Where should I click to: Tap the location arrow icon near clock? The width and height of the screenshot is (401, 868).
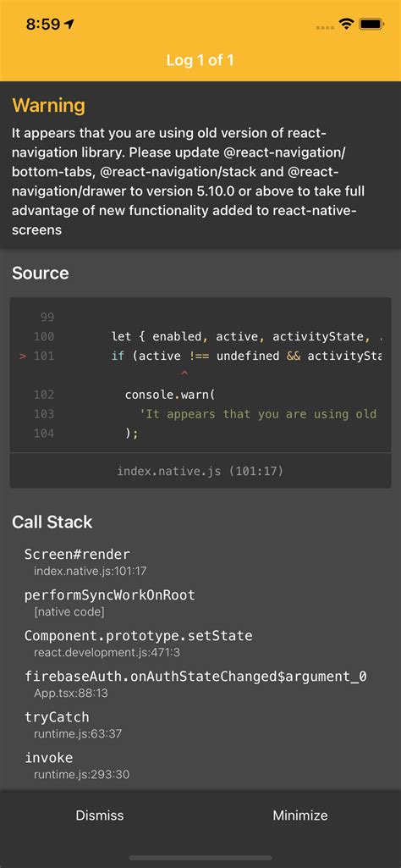(x=69, y=25)
